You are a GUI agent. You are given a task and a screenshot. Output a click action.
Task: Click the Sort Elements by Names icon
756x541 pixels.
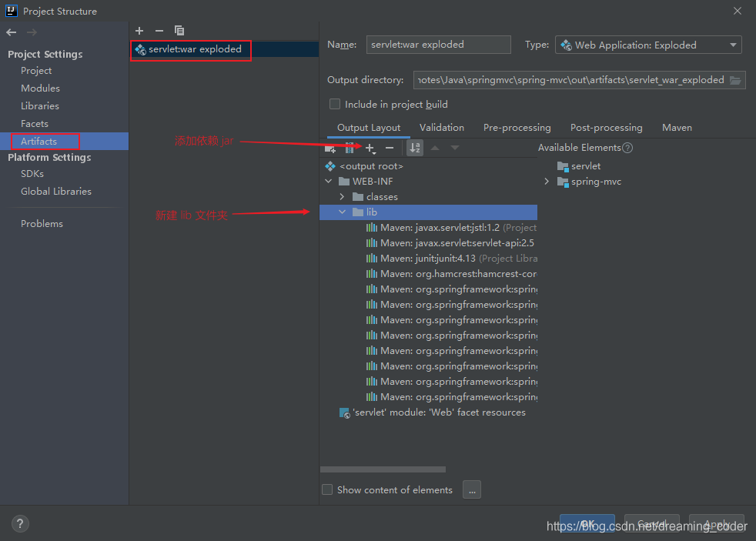tap(415, 148)
